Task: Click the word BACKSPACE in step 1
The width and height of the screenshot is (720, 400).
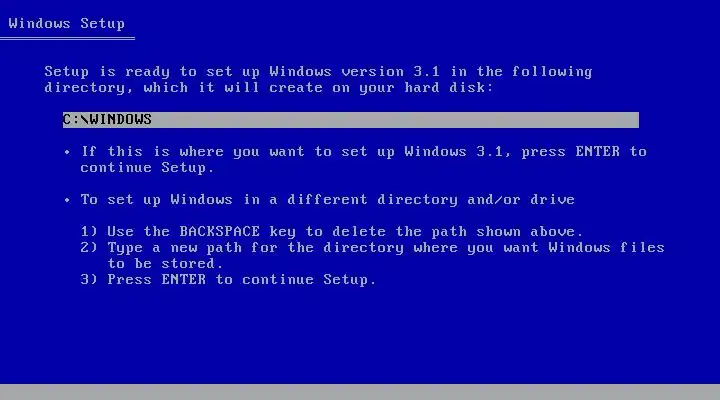Action: pyautogui.click(x=219, y=231)
